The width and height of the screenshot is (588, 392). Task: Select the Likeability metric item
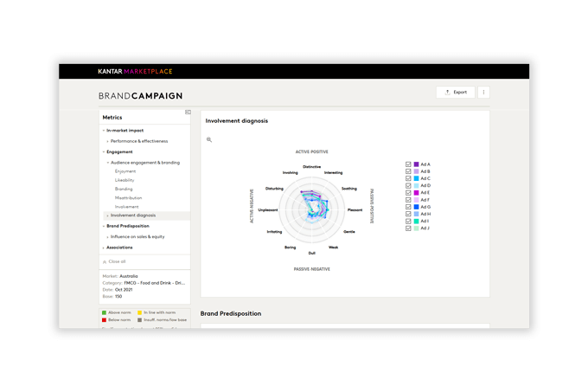pyautogui.click(x=125, y=180)
